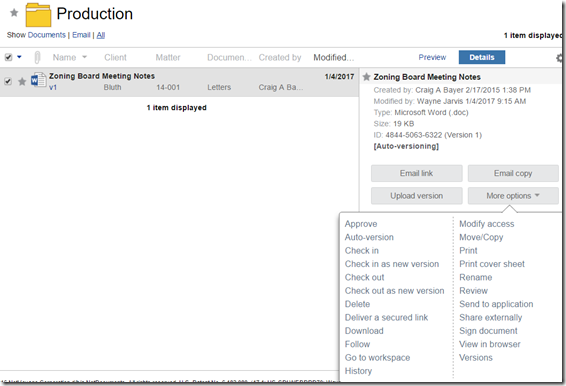Choose Deliver a secured link
566x386 pixels.
pyautogui.click(x=386, y=317)
